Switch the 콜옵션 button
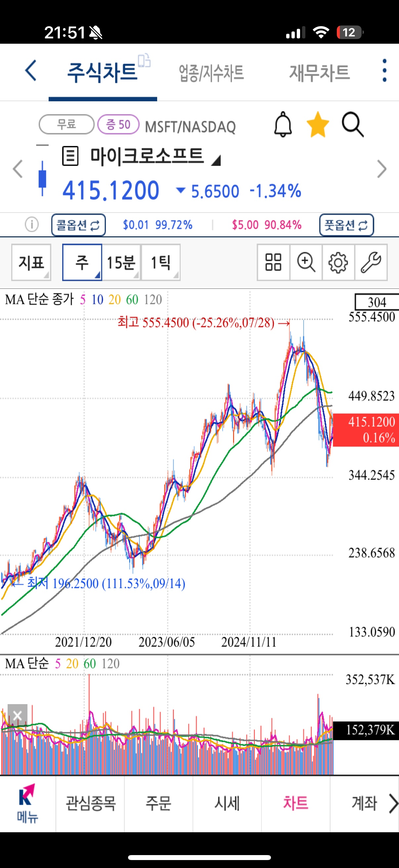399x868 pixels. [78, 225]
